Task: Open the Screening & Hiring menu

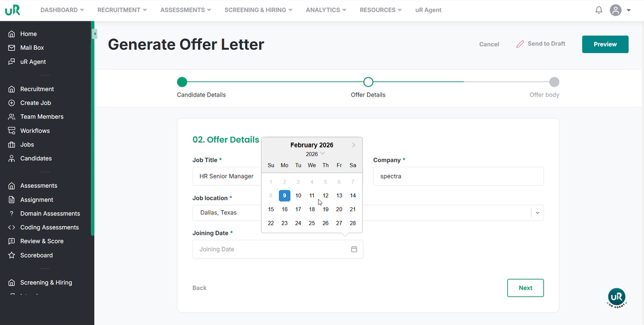Action: pos(258,10)
